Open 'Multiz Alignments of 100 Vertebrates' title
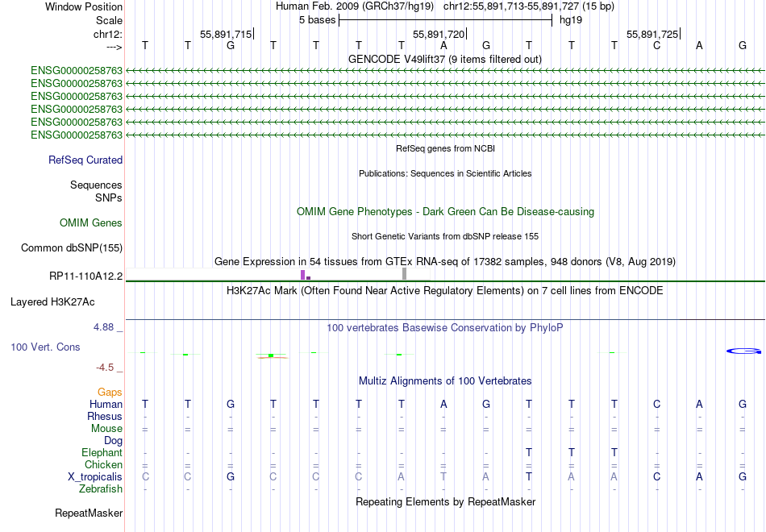Image resolution: width=766 pixels, height=532 pixels. coord(445,380)
